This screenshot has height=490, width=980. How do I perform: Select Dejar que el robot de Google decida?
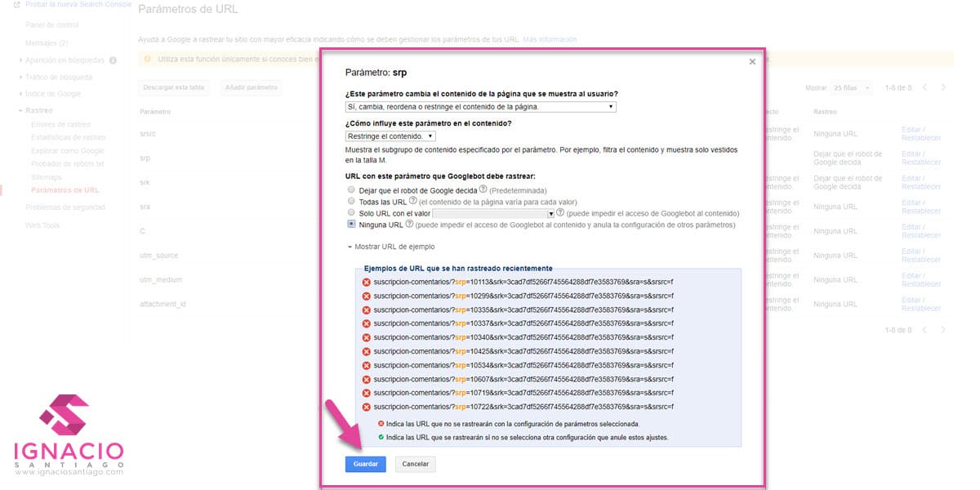[x=351, y=189]
